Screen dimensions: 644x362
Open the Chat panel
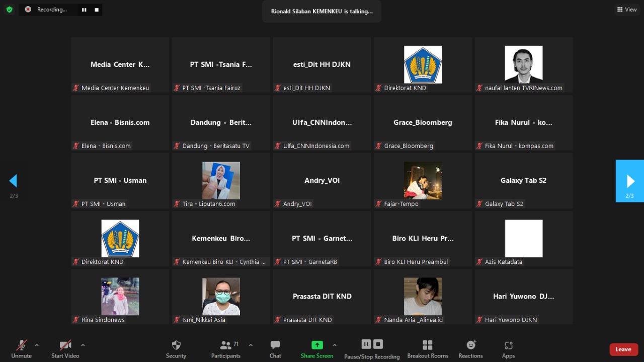pos(275,349)
